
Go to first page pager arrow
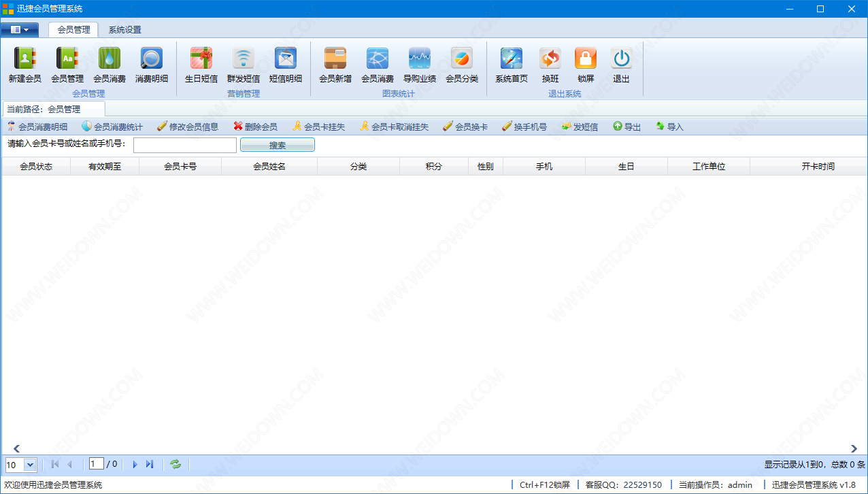click(x=55, y=464)
